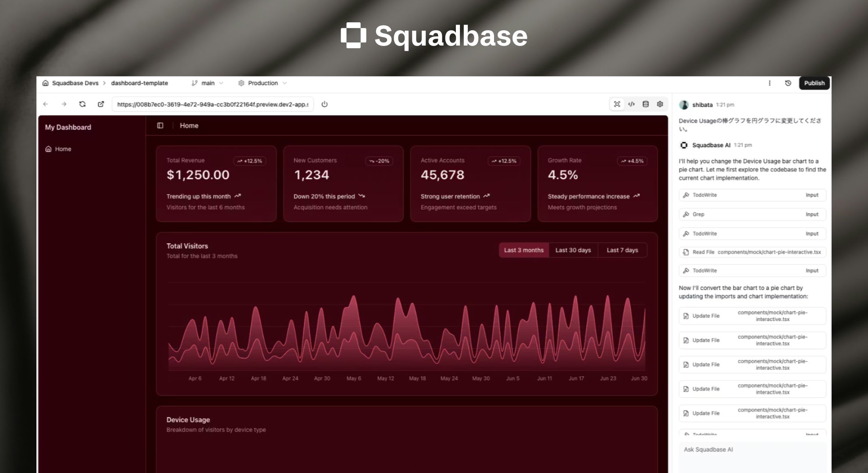Viewport: 868px width, 473px height.
Task: Open the Read File chart-pie-interactive.tsx entry
Action: click(751, 252)
